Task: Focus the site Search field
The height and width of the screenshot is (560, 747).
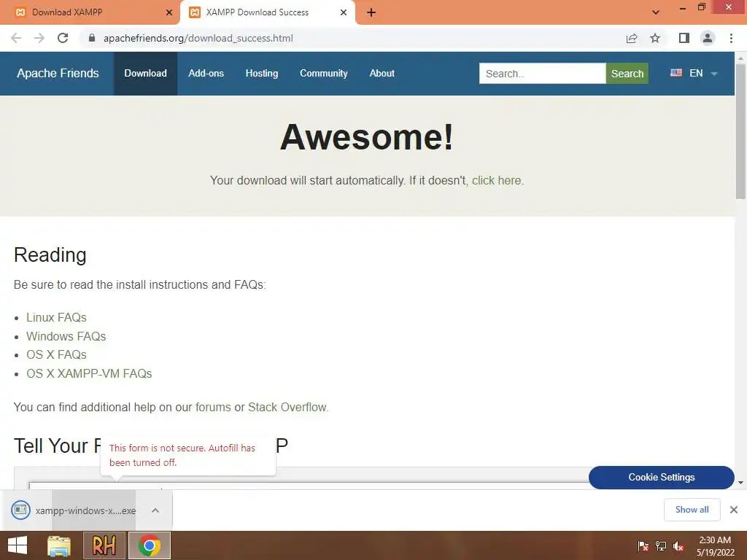Action: click(x=542, y=74)
